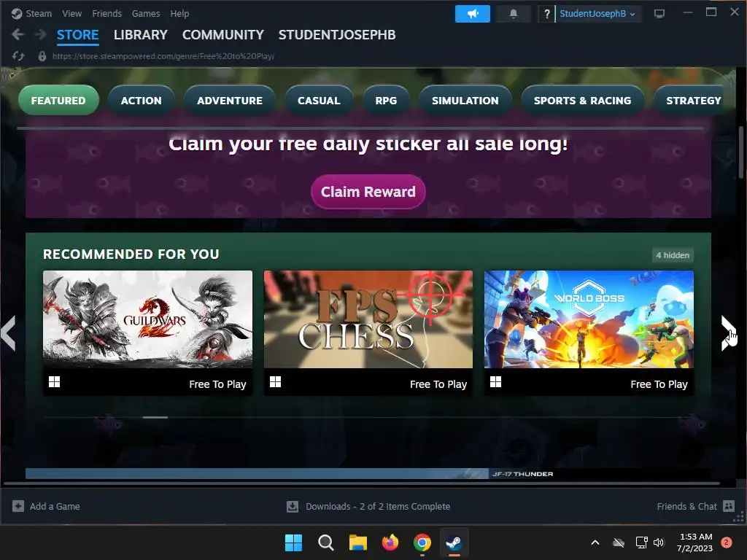Viewport: 747px width, 560px height.
Task: Open the Steam menu
Action: (39, 14)
